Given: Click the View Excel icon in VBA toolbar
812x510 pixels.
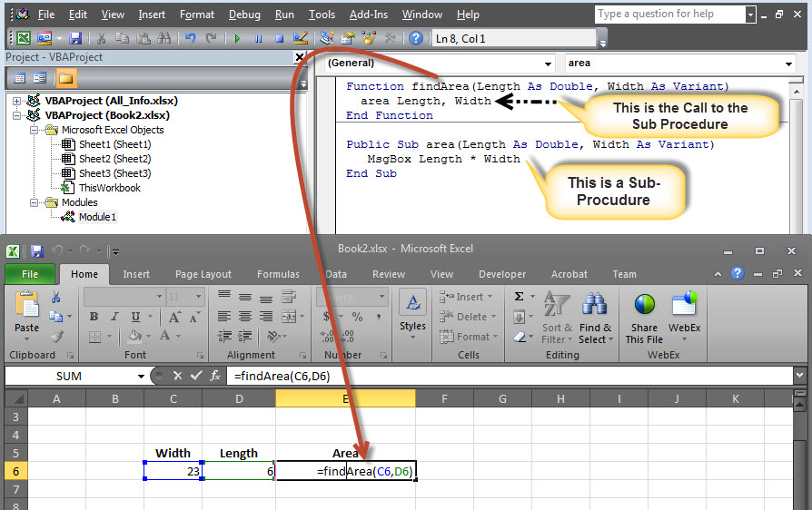Looking at the screenshot, I should pyautogui.click(x=23, y=38).
